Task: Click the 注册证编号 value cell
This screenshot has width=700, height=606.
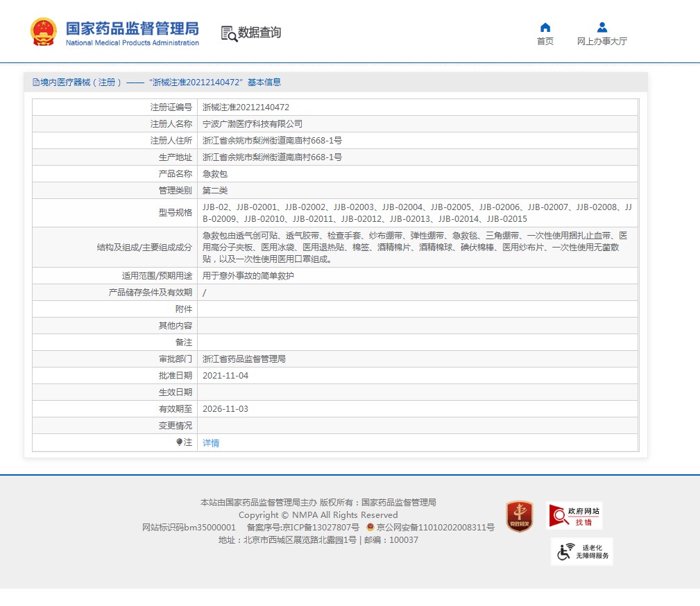Action: coord(418,107)
